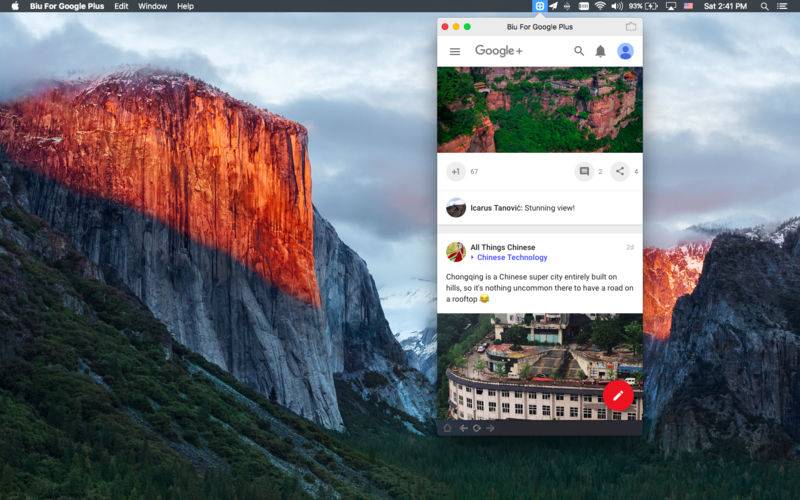Open the Wi-Fi status menu
The width and height of the screenshot is (800, 500).
pyautogui.click(x=600, y=6)
